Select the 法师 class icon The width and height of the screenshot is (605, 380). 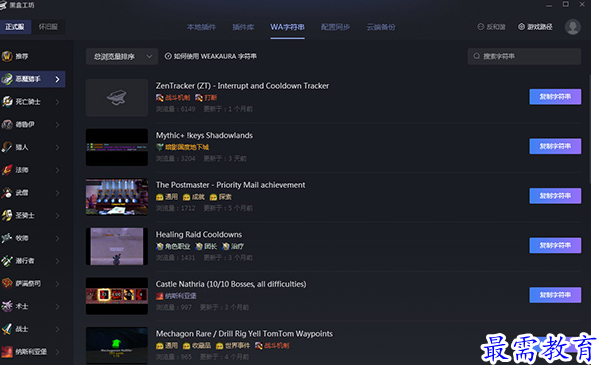click(7, 170)
